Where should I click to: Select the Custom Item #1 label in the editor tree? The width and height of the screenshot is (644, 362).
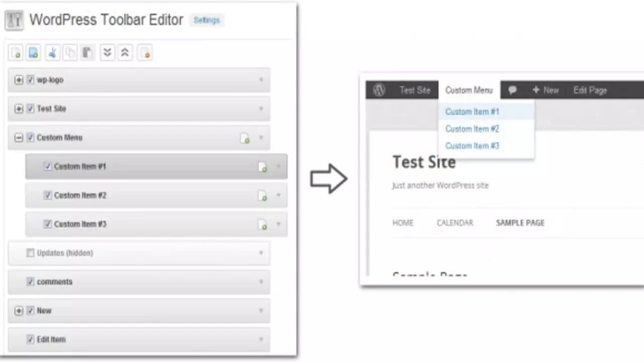pyautogui.click(x=80, y=166)
